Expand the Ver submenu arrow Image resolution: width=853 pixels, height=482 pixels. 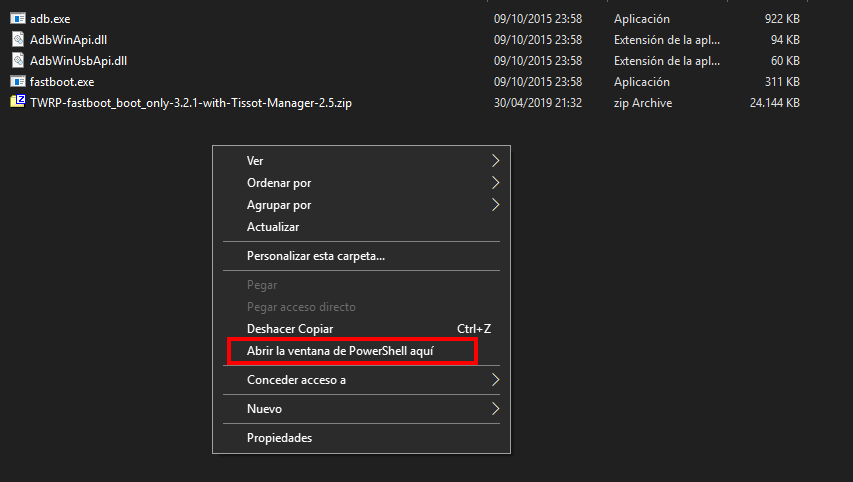tap(494, 161)
